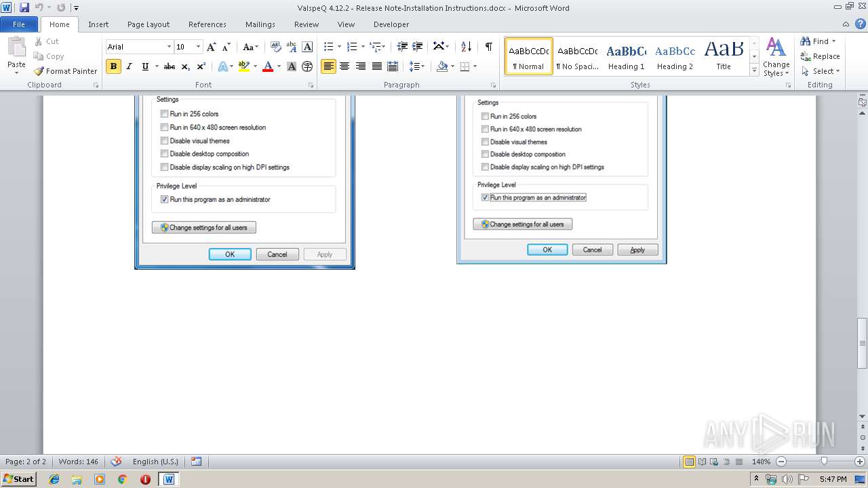Click the Text Effects glowing A icon
This screenshot has width=868, height=488.
[222, 66]
